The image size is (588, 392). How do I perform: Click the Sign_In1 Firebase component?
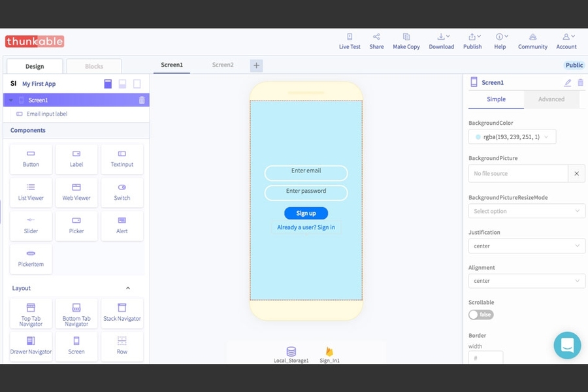coord(329,353)
